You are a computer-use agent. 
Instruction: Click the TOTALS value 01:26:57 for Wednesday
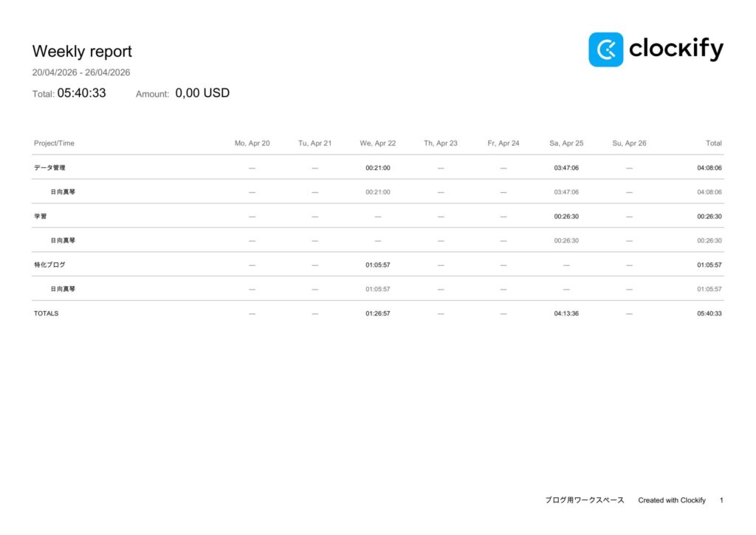coord(377,313)
